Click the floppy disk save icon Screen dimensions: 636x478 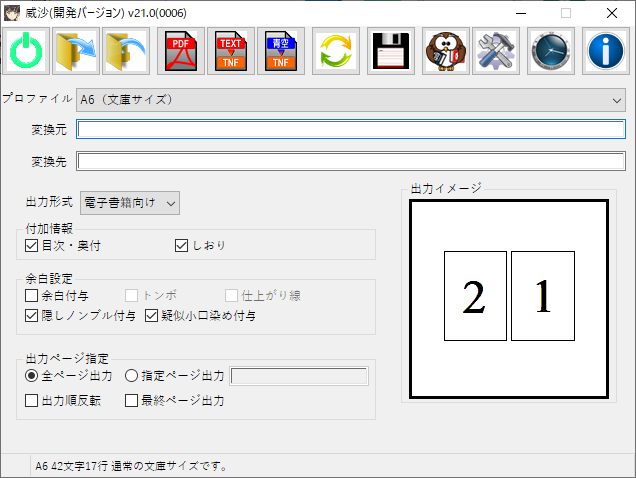pyautogui.click(x=391, y=51)
